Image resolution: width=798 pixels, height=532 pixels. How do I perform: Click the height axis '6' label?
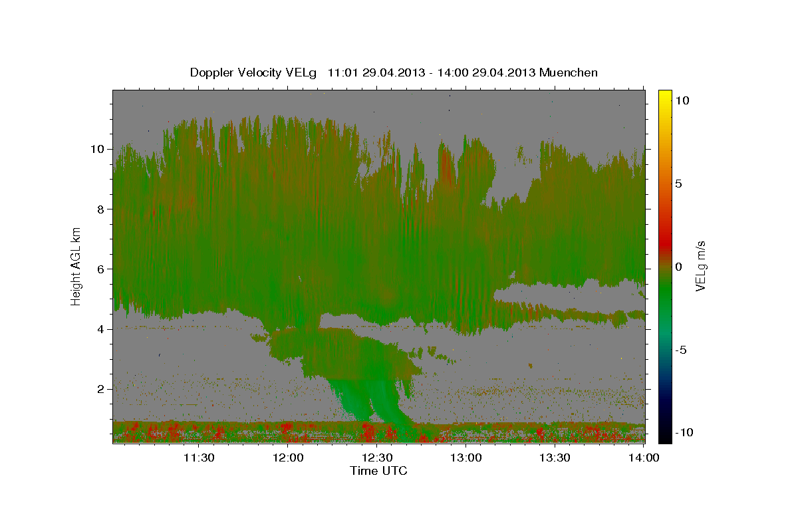pyautogui.click(x=101, y=269)
